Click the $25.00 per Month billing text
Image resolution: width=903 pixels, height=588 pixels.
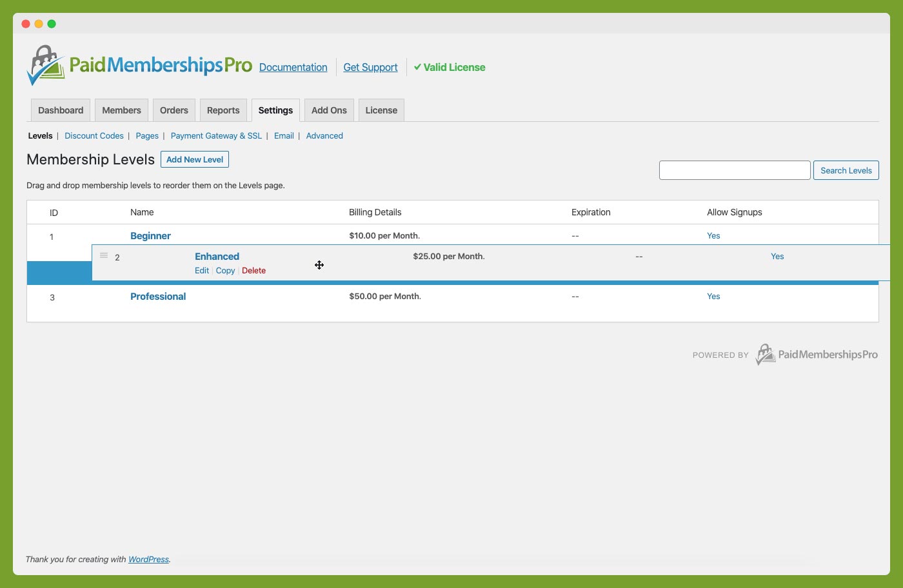pyautogui.click(x=449, y=257)
